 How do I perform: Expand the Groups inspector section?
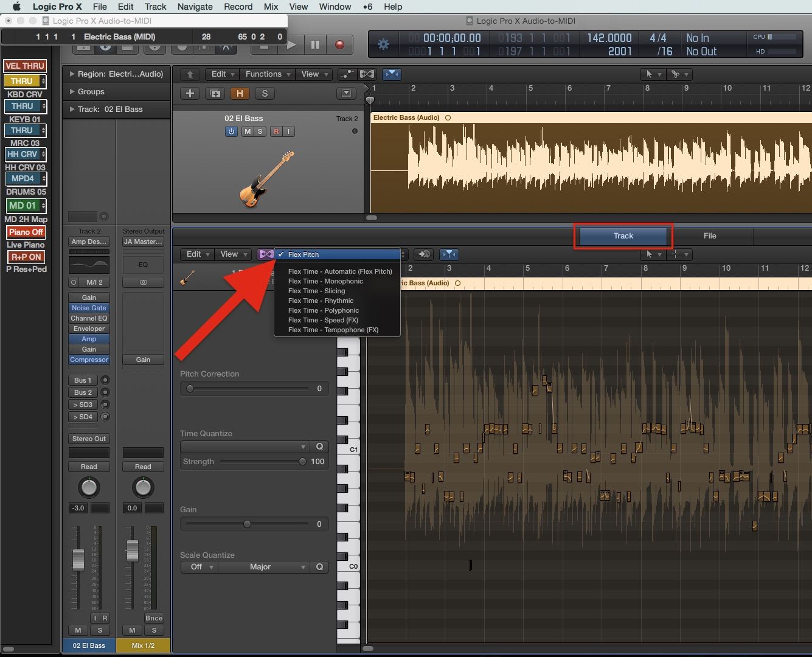click(x=72, y=92)
